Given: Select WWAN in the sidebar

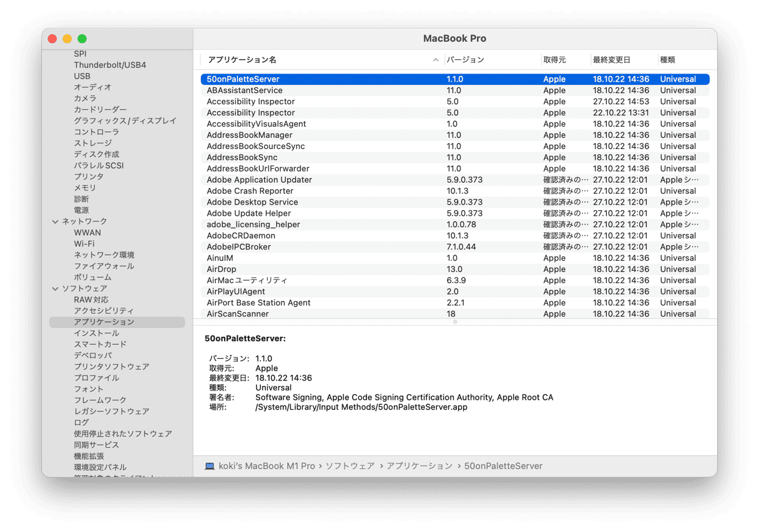Looking at the screenshot, I should [x=87, y=233].
